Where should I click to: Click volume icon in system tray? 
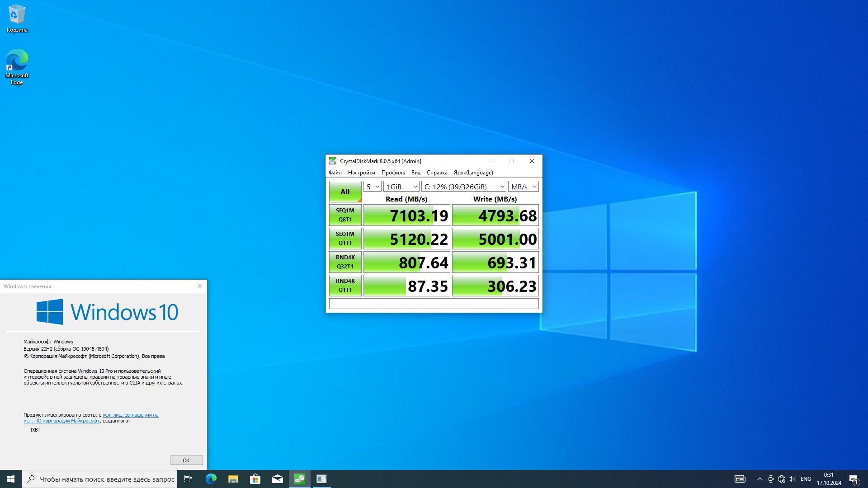coord(792,479)
